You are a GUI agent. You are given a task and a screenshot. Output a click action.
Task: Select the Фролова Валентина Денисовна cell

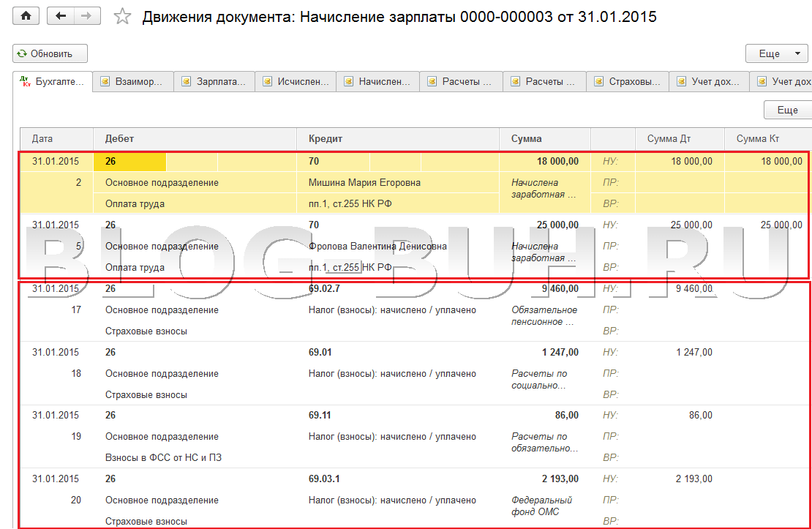click(377, 247)
